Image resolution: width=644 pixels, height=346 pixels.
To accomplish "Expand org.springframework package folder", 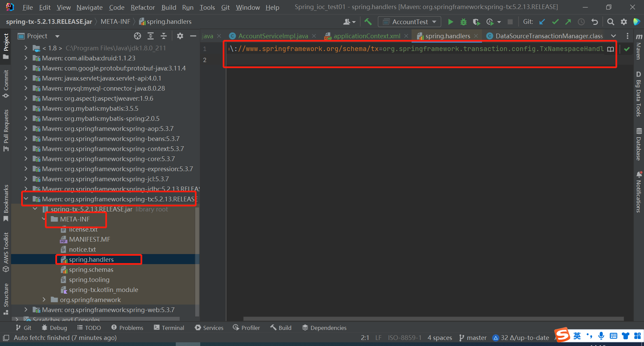I will click(44, 300).
